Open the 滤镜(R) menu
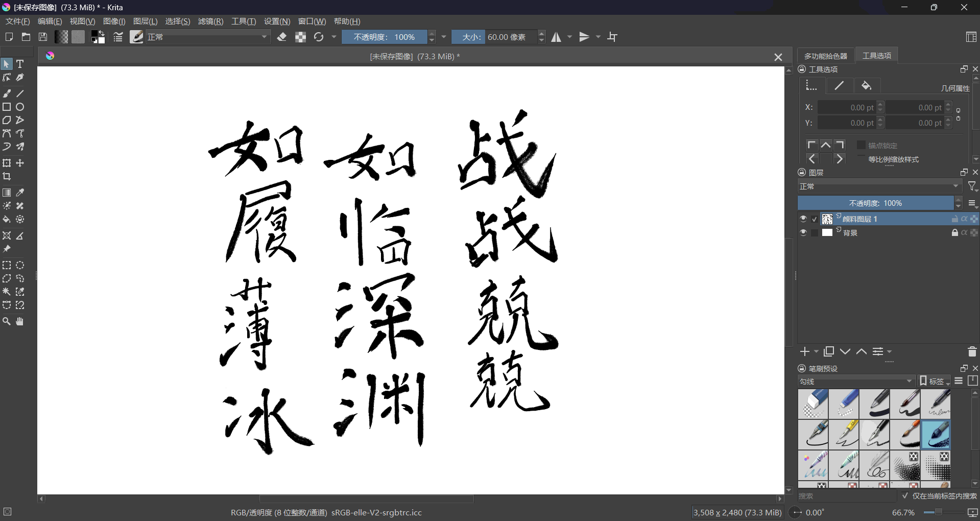 (210, 21)
